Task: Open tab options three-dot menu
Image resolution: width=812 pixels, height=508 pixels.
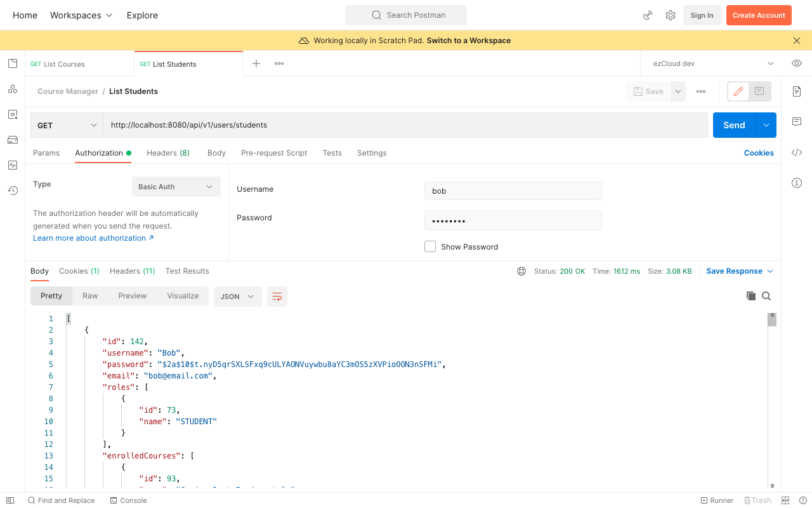Action: 279,63
